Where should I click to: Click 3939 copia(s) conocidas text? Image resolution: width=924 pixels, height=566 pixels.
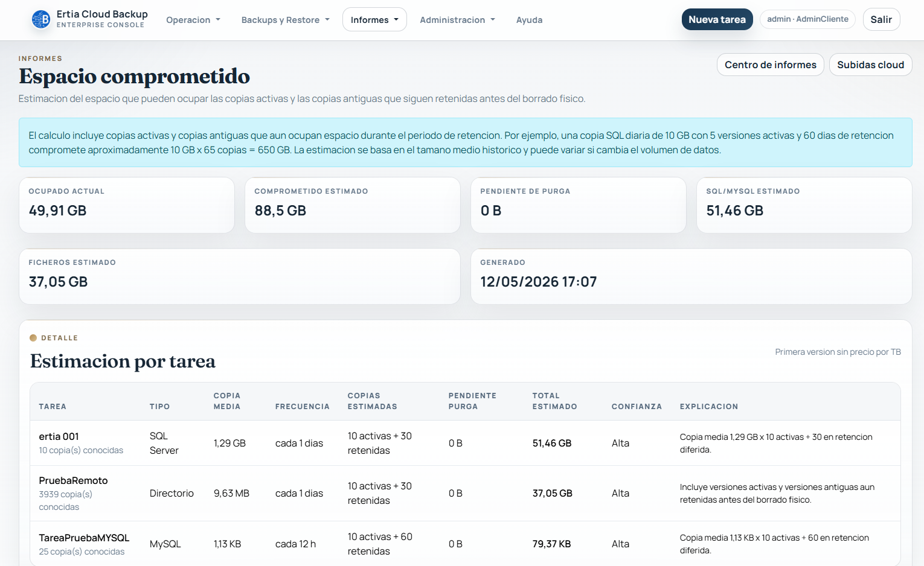pyautogui.click(x=66, y=500)
